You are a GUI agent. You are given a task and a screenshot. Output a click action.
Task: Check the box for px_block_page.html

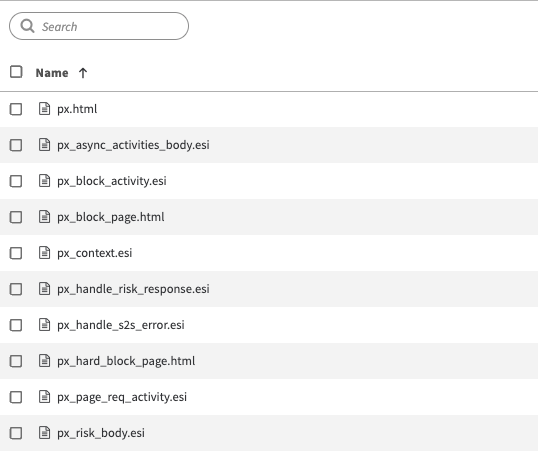coord(16,217)
